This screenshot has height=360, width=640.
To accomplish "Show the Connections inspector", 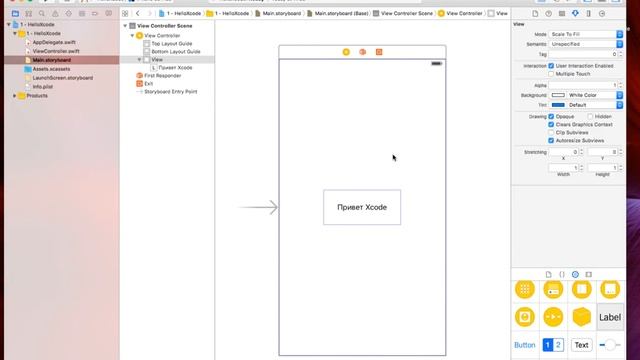I will coord(602,13).
